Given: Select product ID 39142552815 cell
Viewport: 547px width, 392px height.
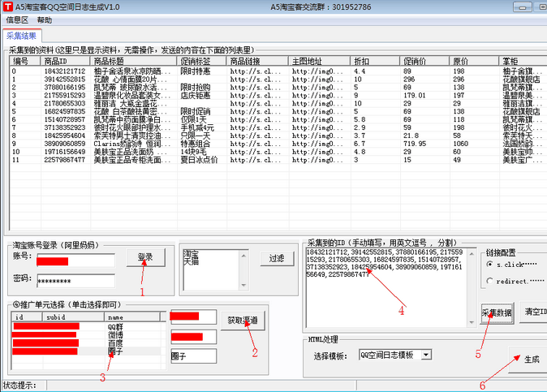Looking at the screenshot, I should (x=65, y=80).
